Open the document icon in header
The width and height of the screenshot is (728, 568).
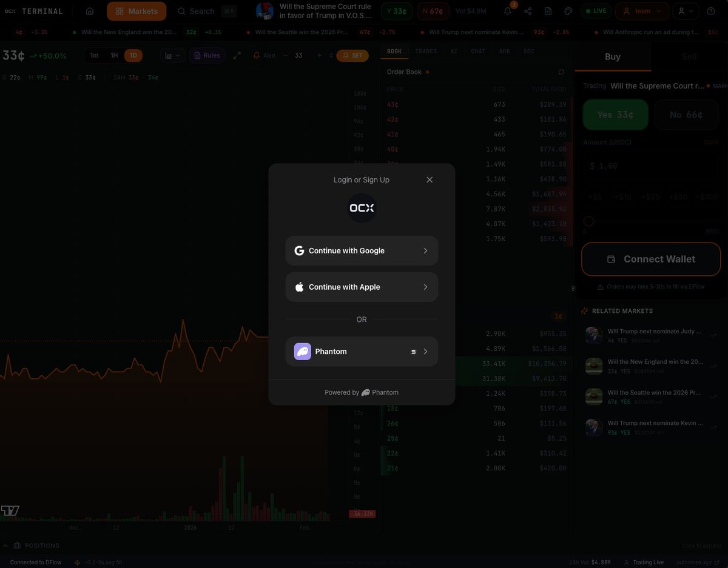pos(548,11)
